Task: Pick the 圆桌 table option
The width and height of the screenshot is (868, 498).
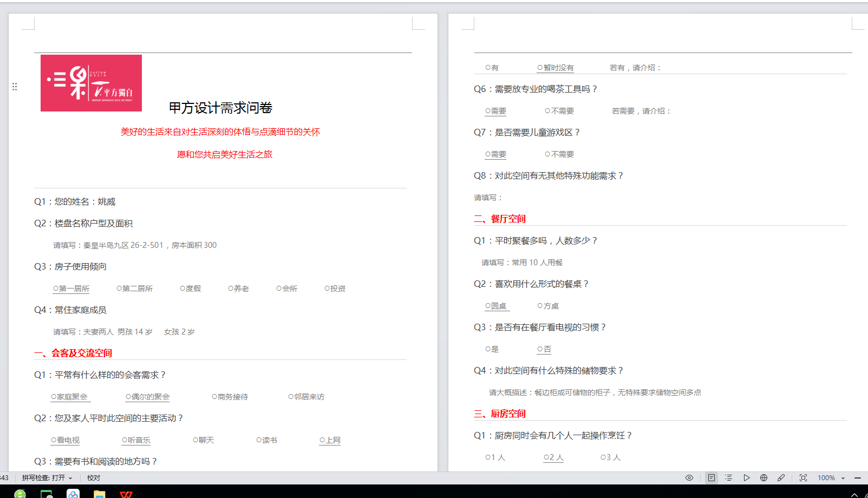Action: pos(496,306)
